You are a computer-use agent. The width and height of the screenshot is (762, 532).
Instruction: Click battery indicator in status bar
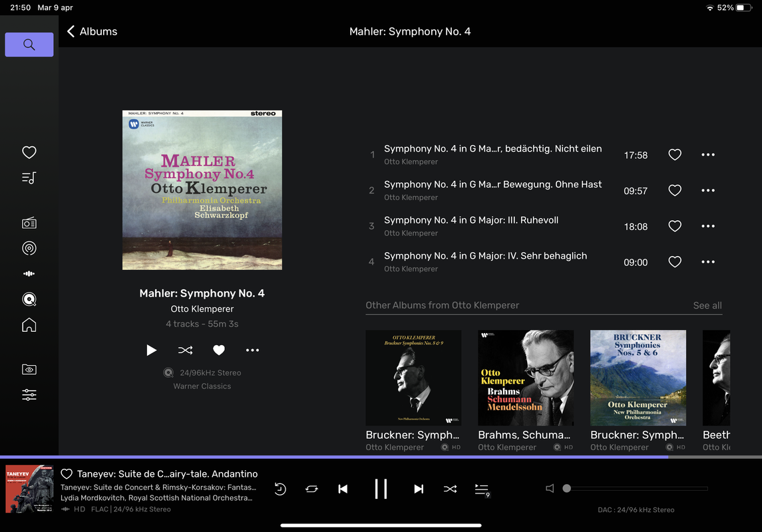[x=743, y=8]
